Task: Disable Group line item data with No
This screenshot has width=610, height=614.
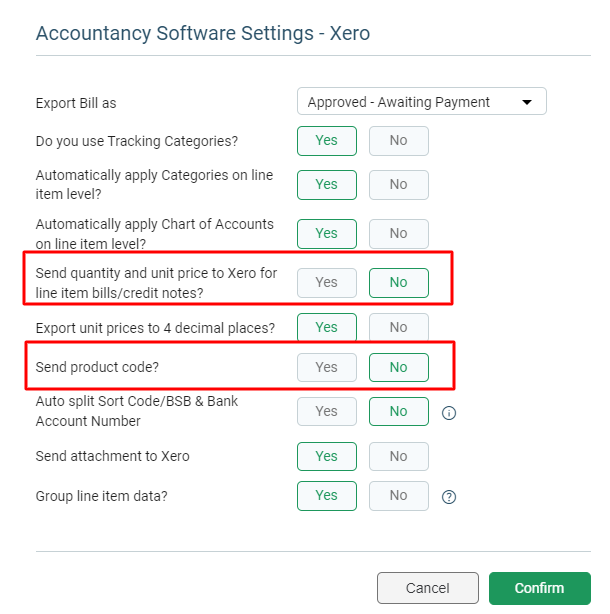Action: tap(399, 496)
